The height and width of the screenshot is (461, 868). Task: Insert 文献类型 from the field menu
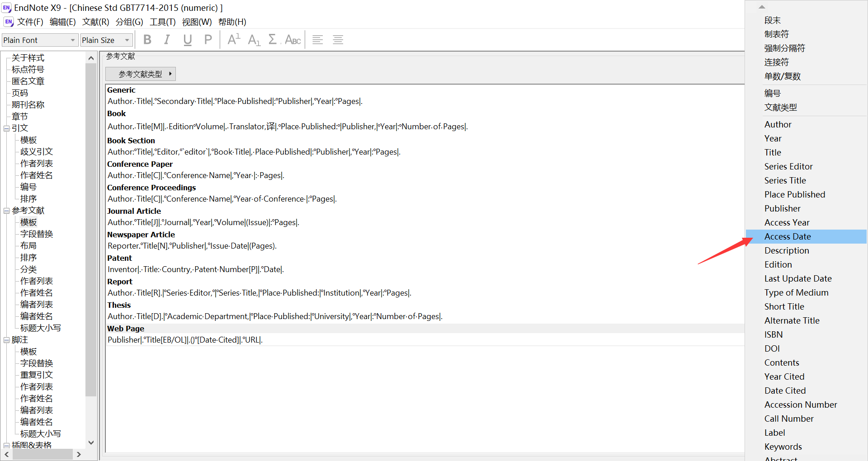coord(806,108)
